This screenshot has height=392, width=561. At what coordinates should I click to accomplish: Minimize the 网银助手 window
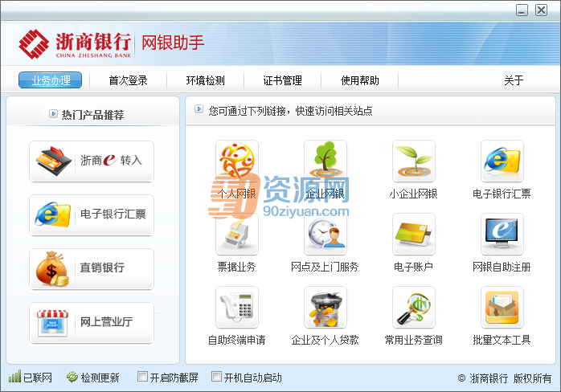[x=522, y=10]
